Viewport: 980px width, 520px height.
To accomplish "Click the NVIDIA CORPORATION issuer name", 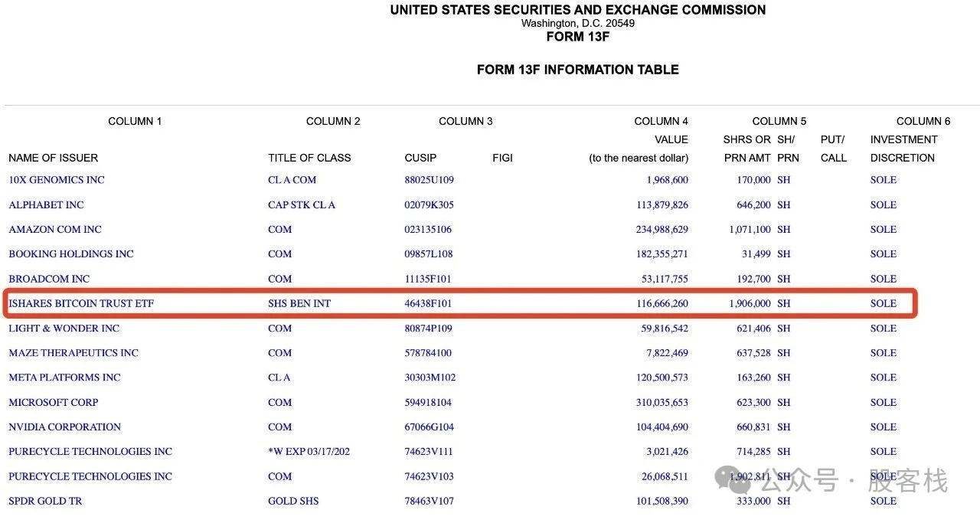I will coord(65,427).
